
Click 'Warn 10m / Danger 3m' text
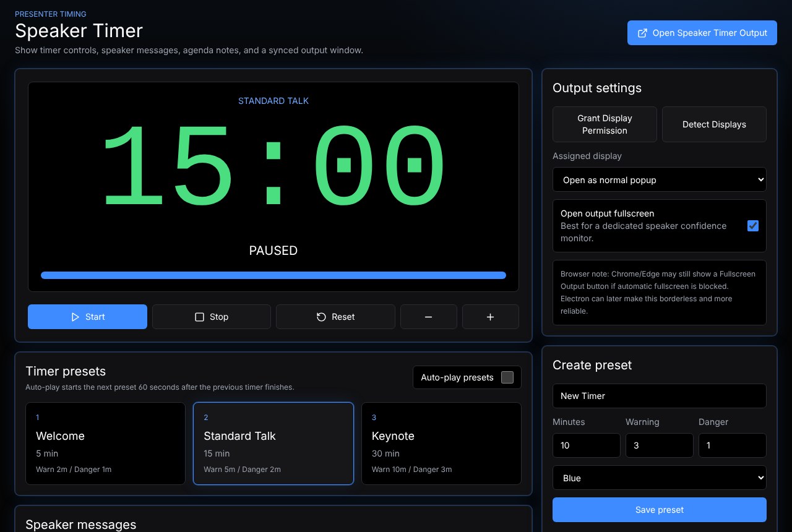[x=412, y=470]
